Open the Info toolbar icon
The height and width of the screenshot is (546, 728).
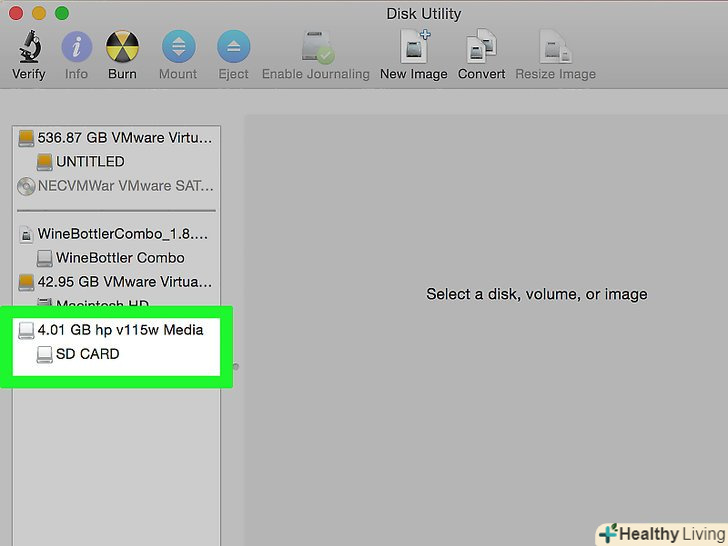[x=77, y=47]
